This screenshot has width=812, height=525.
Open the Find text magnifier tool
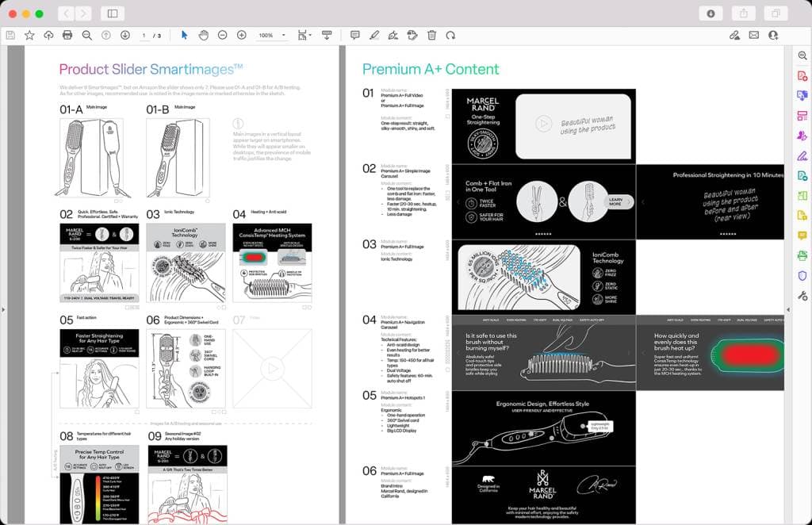[x=87, y=35]
